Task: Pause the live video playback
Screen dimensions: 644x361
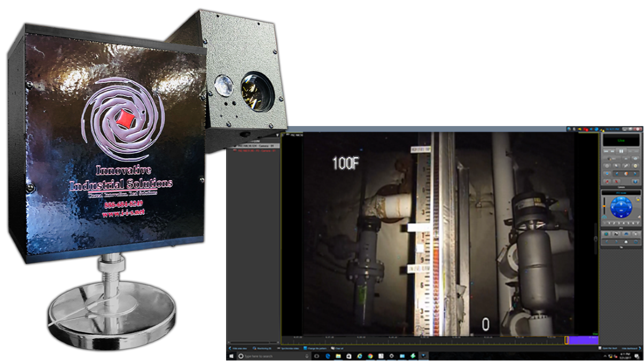Action: point(621,152)
